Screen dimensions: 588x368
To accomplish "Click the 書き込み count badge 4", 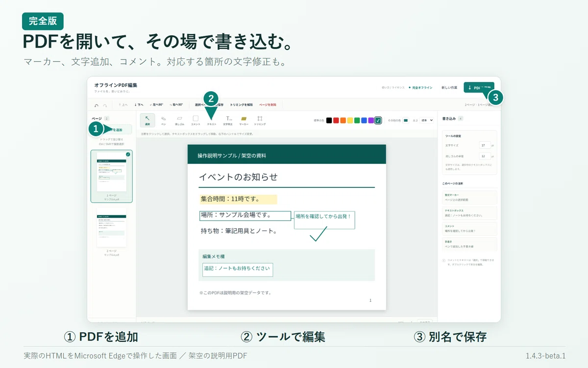I will [461, 118].
